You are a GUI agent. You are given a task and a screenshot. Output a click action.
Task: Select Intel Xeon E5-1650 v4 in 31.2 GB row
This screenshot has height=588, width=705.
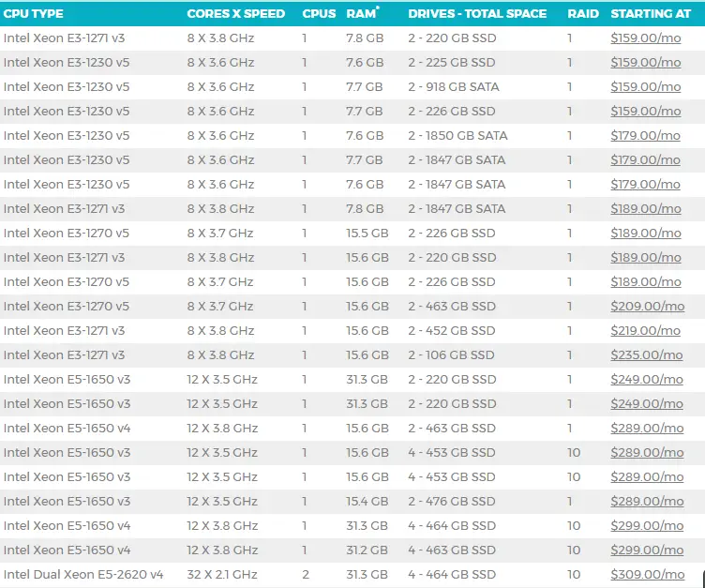click(67, 550)
